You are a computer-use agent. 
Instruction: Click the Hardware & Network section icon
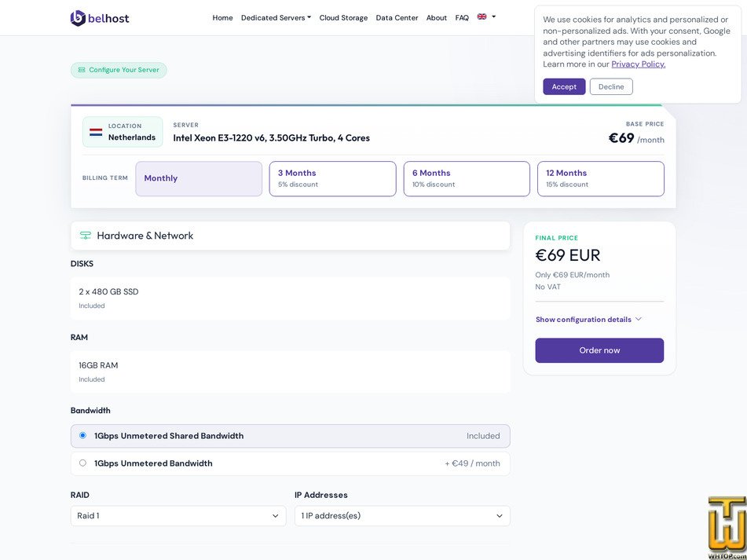86,236
